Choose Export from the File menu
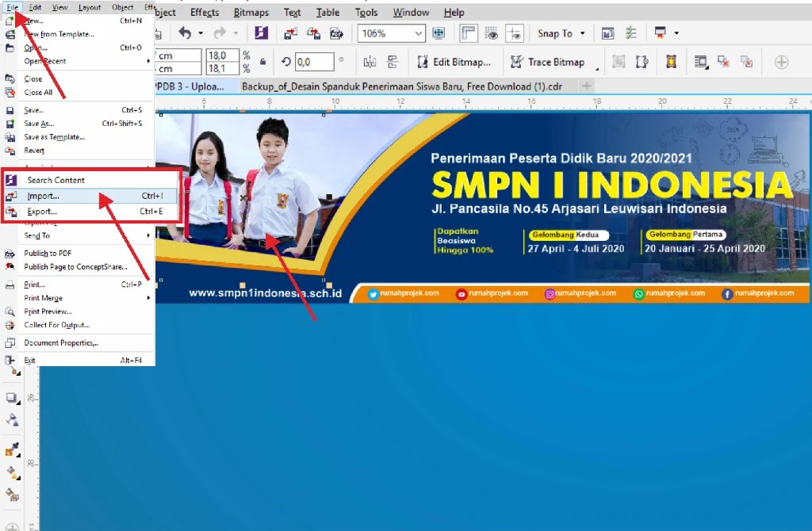812x531 pixels. point(90,211)
